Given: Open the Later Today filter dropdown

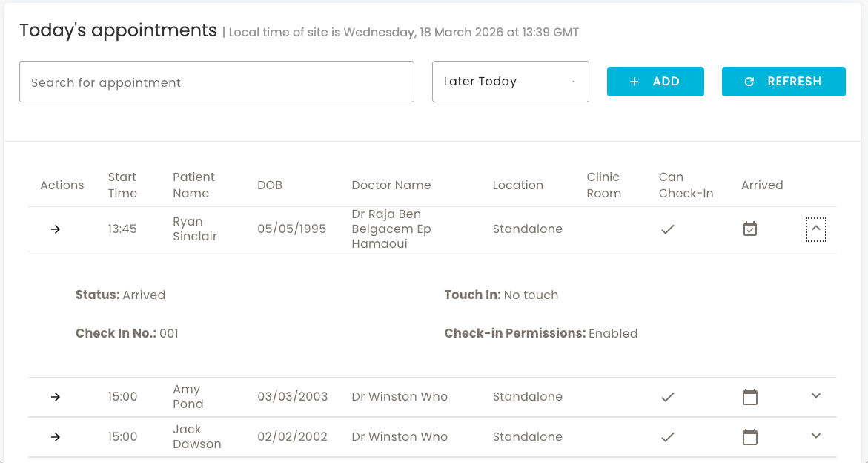Looking at the screenshot, I should 510,81.
